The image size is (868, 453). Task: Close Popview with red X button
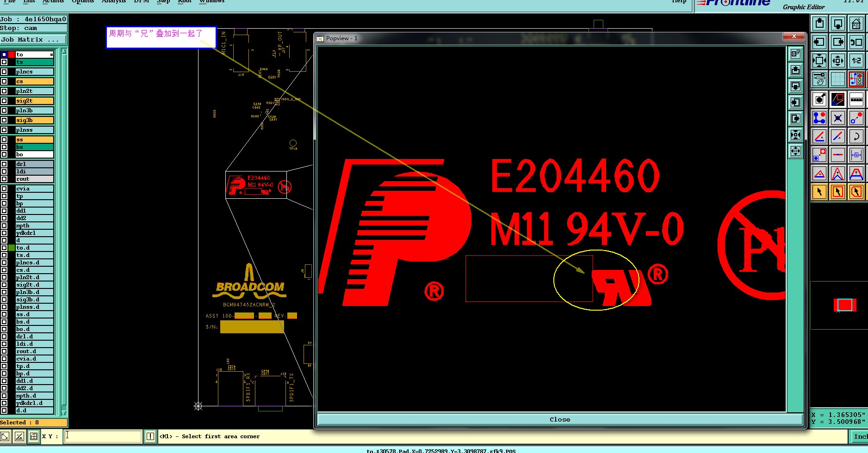(794, 36)
